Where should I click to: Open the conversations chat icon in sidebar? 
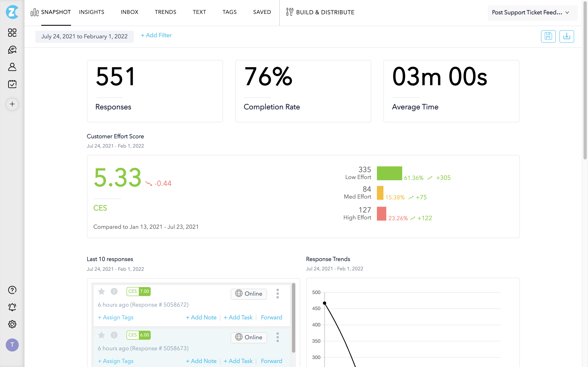point(12,50)
